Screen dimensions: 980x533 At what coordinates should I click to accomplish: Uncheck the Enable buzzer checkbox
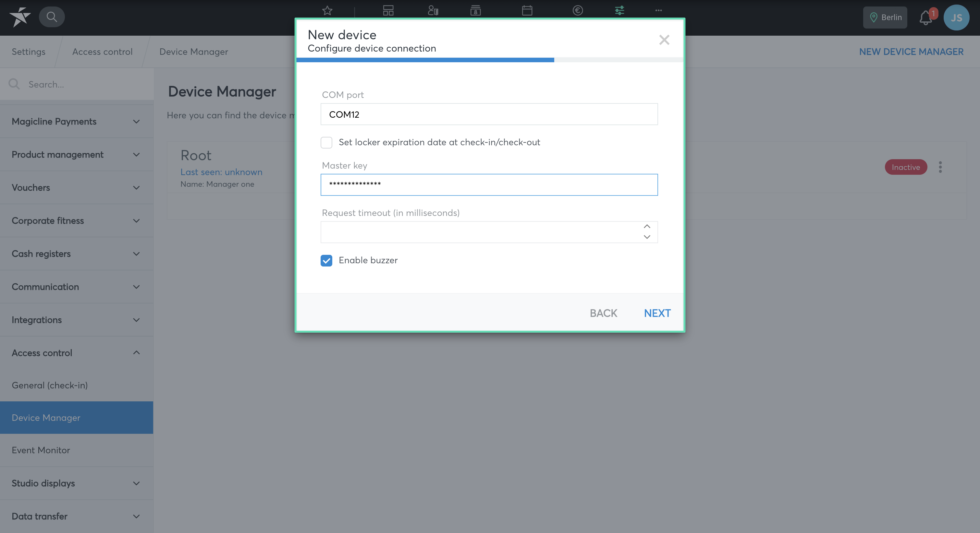(x=326, y=260)
